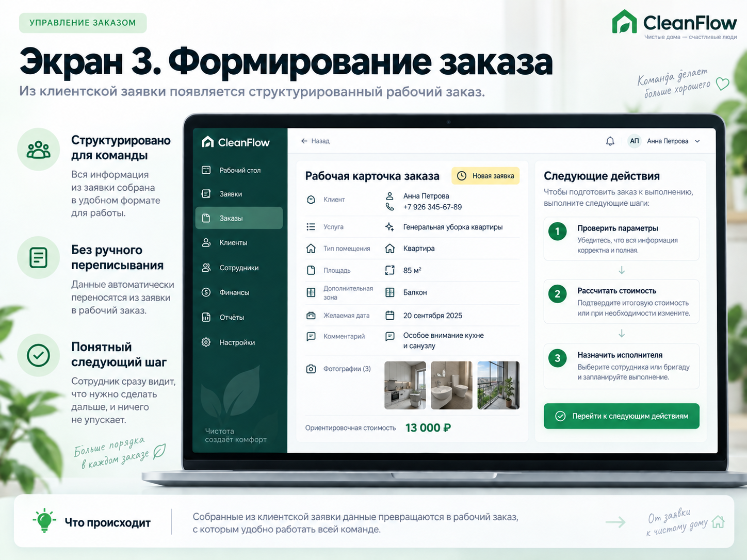Open step 3 Назначить исполнителя
Screen dimensions: 747x560
(622, 366)
